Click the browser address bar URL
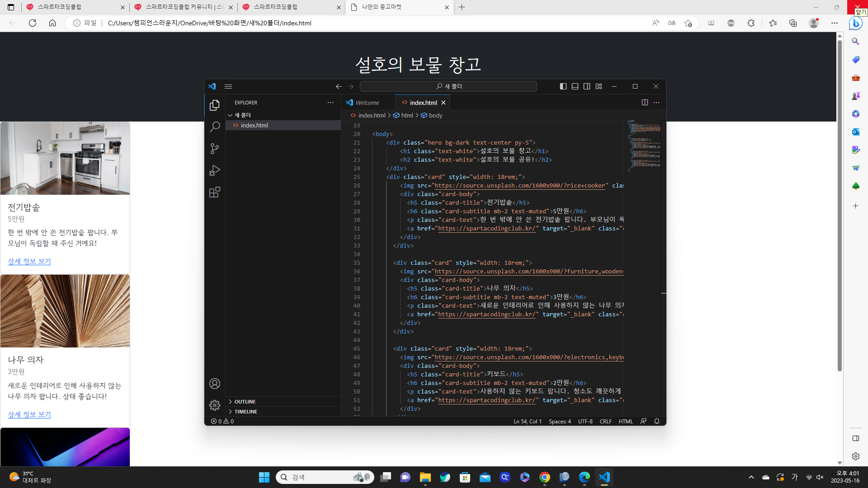This screenshot has width=868, height=488. click(209, 23)
